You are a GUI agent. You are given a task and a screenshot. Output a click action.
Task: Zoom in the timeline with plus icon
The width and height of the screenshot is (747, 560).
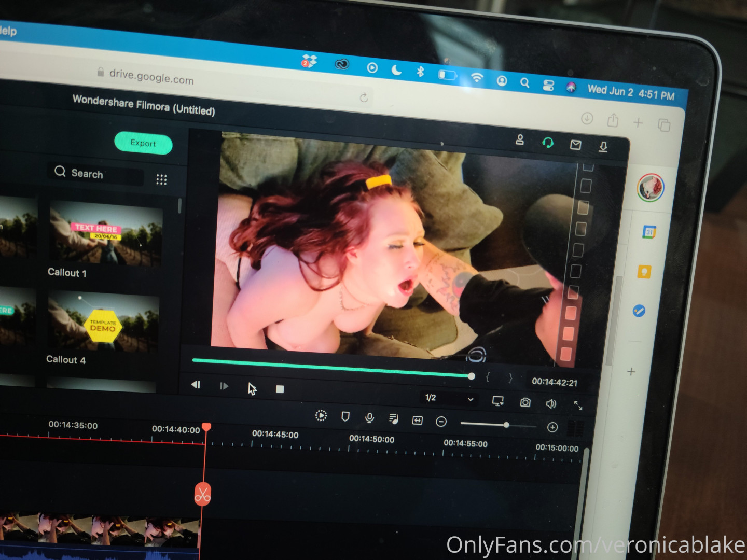[552, 427]
